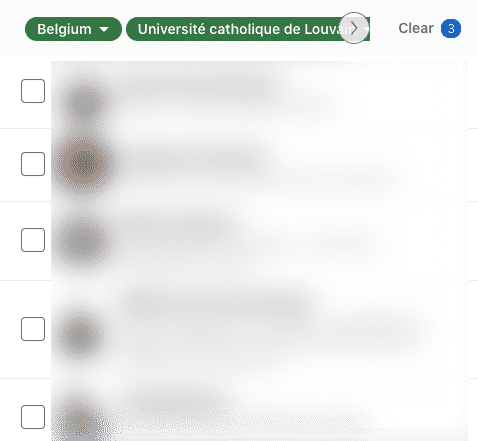Open the second result's brownish profile photo

83,164
